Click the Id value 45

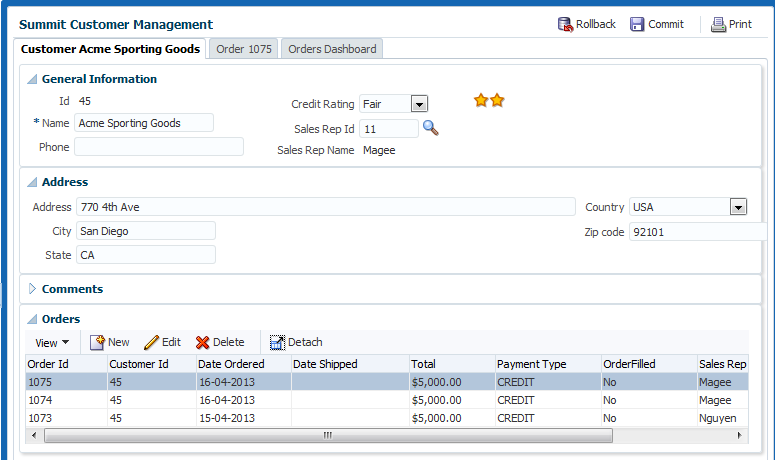tap(85, 101)
